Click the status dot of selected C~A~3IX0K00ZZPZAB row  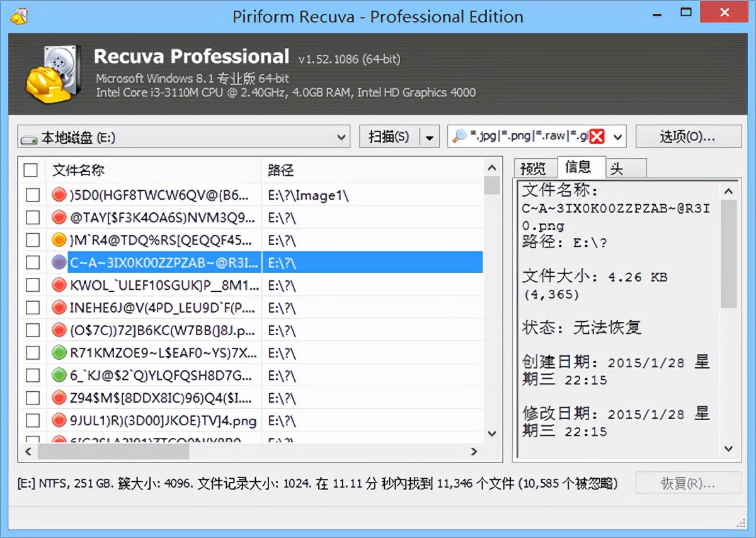pos(59,263)
